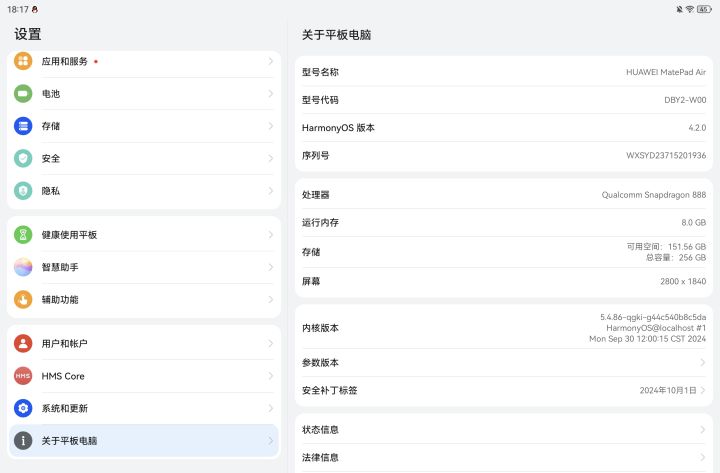Tap the red dot beside 应用和服务

coord(96,62)
